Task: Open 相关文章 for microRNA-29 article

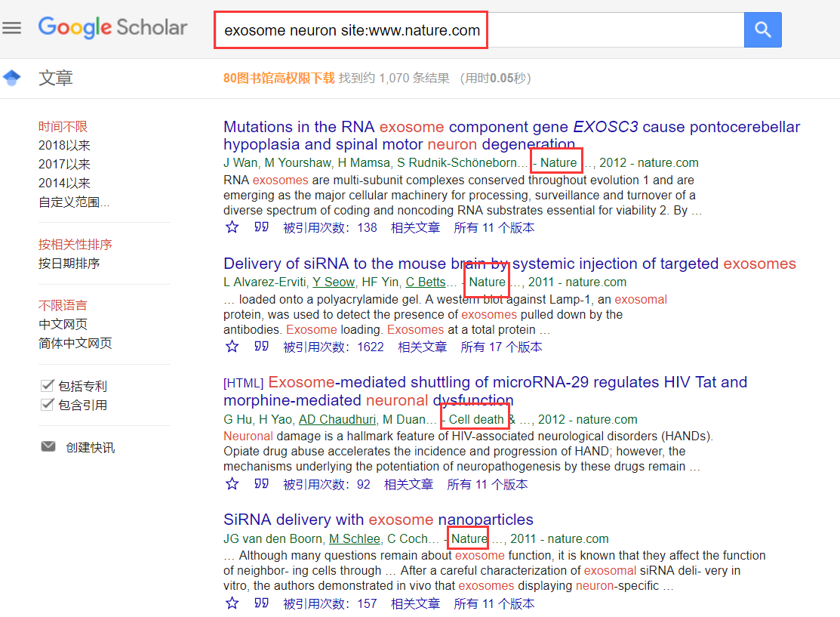Action: click(408, 485)
